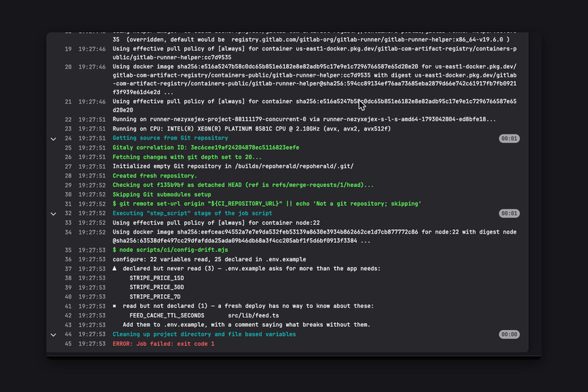Screen dimensions: 588x392
Task: Click the 'git remote set-url origin' command line
Action: (x=267, y=204)
